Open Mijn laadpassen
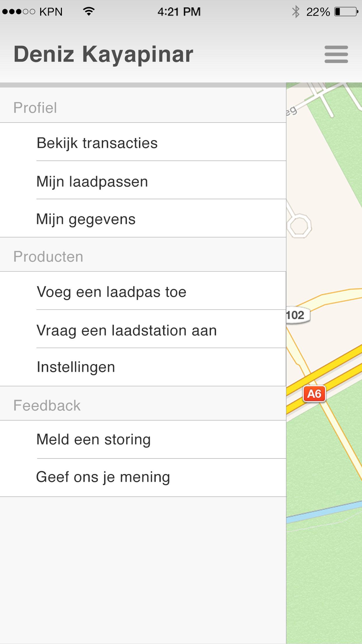 (92, 181)
